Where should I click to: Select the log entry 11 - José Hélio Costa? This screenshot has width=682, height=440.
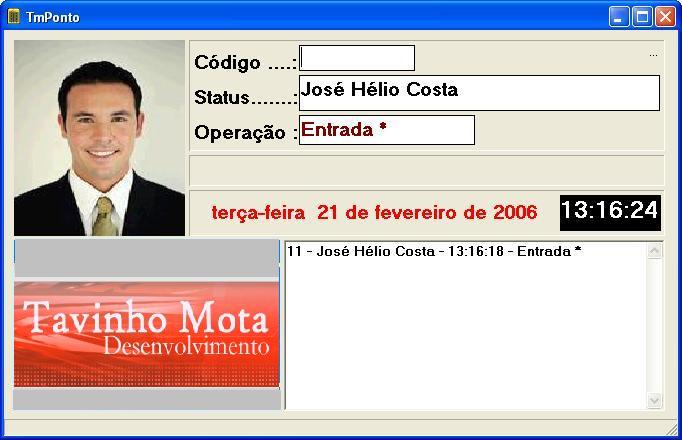point(434,251)
